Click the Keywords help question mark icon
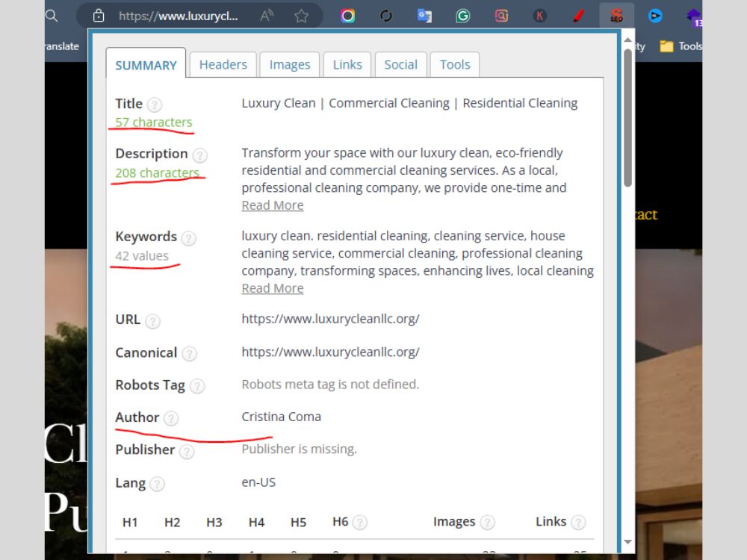The image size is (747, 560). pos(189,237)
